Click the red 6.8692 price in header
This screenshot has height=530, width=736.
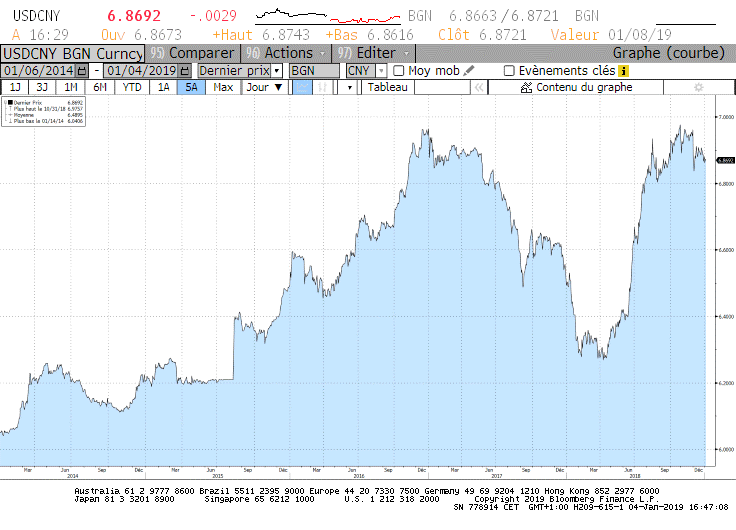134,16
